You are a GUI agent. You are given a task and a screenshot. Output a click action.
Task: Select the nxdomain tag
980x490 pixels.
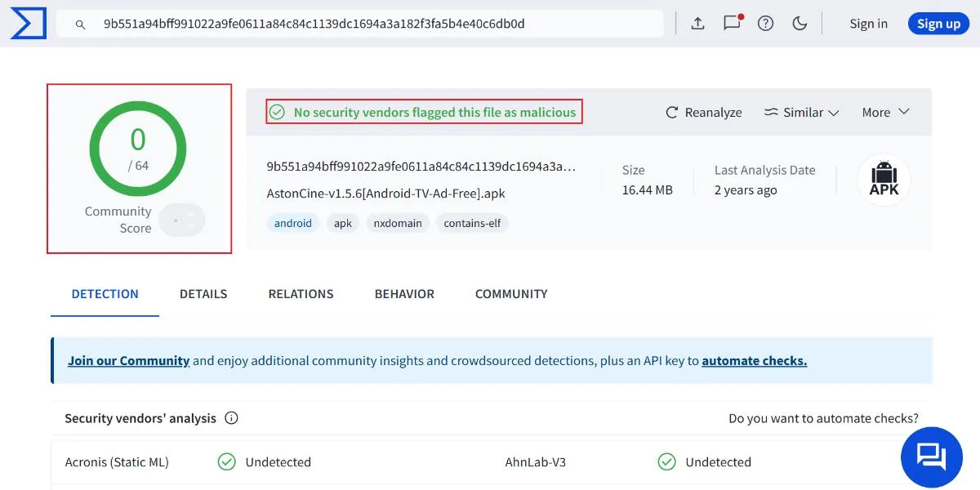tap(398, 223)
